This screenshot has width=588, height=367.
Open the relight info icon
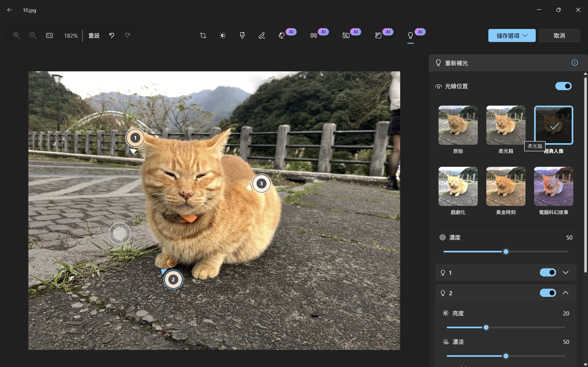(574, 63)
